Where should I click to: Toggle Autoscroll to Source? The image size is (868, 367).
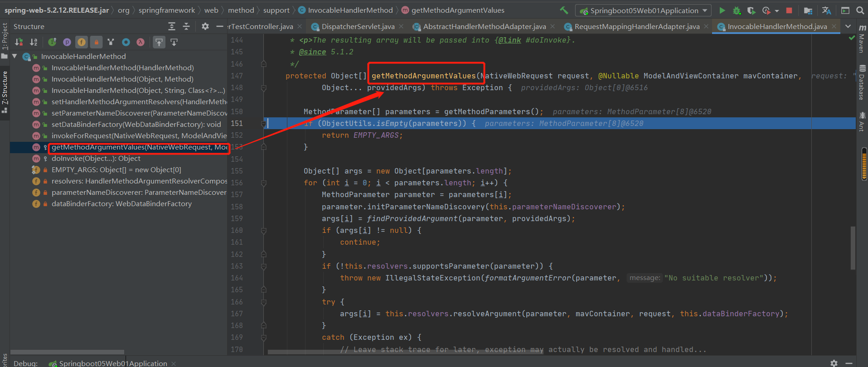coord(159,42)
